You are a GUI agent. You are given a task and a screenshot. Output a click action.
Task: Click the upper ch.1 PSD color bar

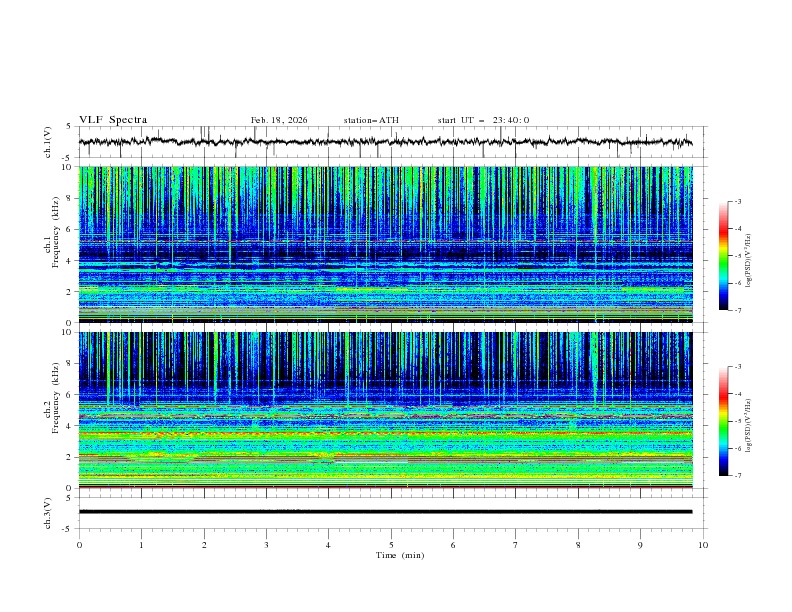pyautogui.click(x=723, y=255)
